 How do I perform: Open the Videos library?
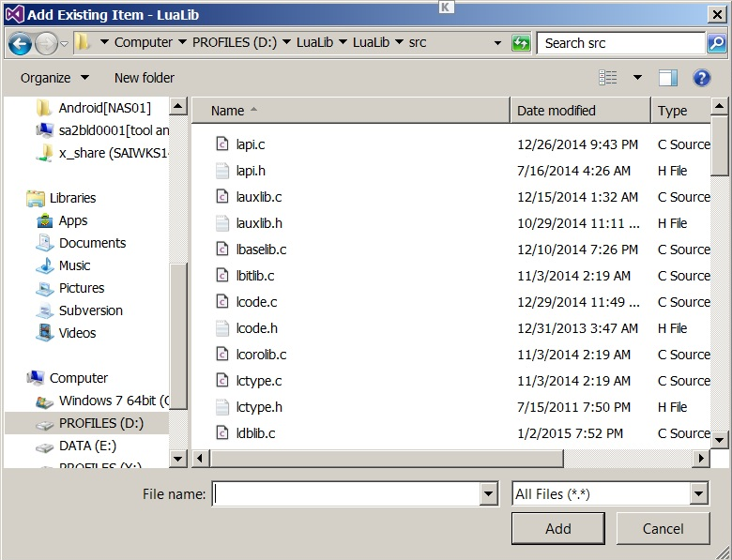(x=67, y=333)
